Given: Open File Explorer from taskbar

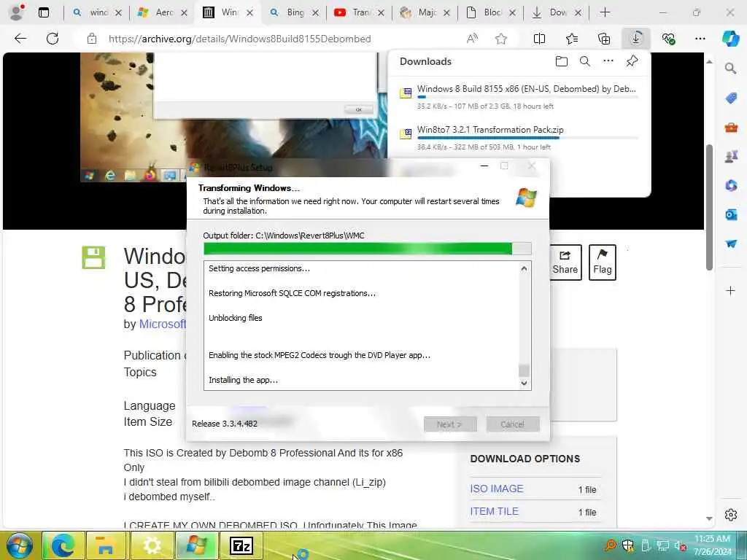Looking at the screenshot, I should click(106, 545).
